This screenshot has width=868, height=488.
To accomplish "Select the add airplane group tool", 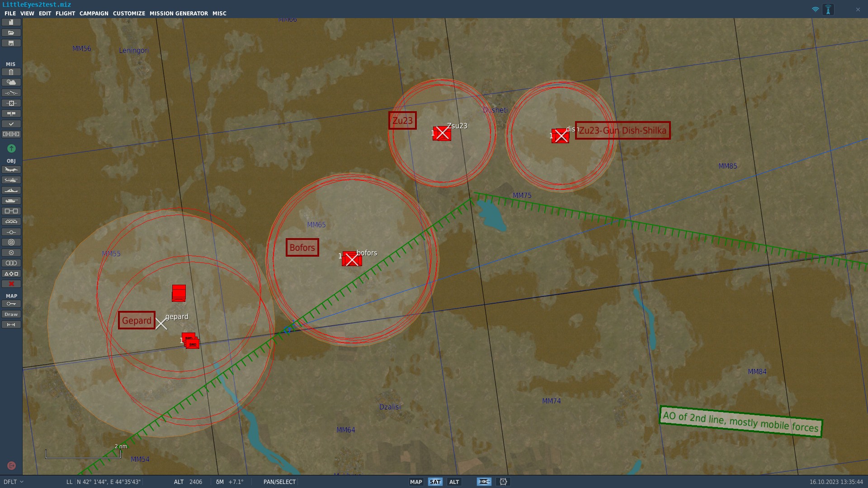I will [x=11, y=169].
